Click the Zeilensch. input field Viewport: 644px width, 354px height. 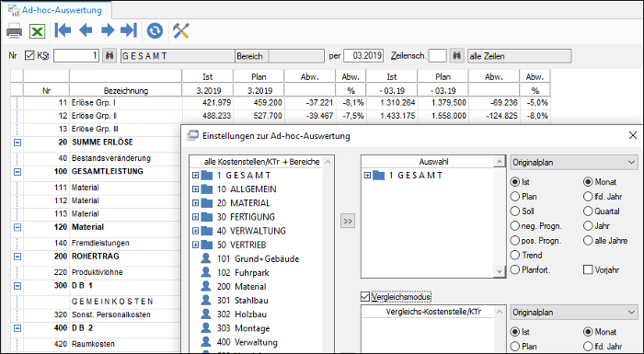pyautogui.click(x=437, y=55)
